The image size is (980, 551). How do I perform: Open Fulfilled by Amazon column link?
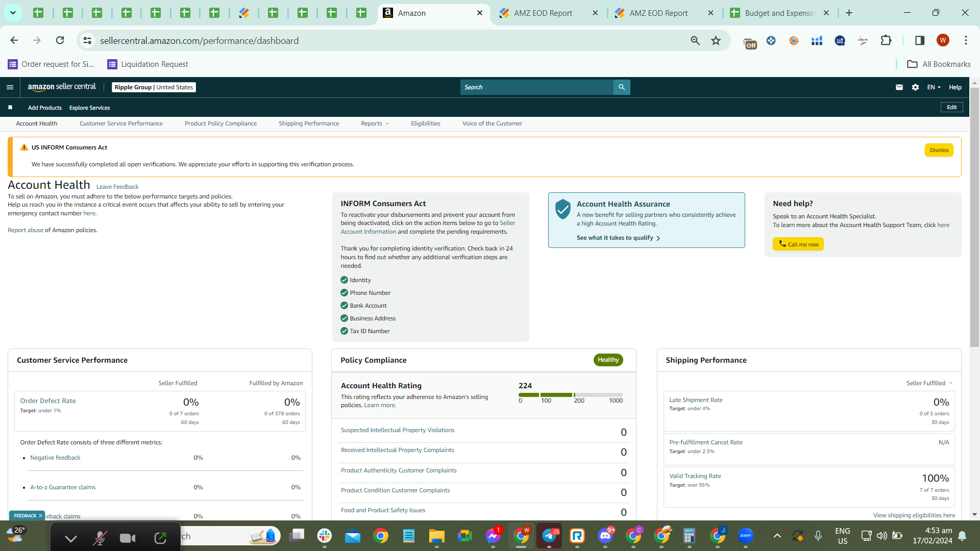(x=276, y=383)
